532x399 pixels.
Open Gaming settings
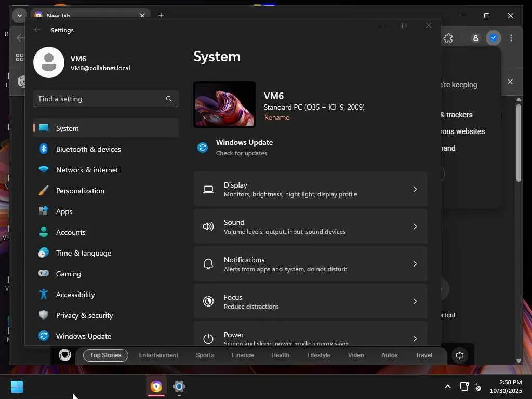click(106, 274)
